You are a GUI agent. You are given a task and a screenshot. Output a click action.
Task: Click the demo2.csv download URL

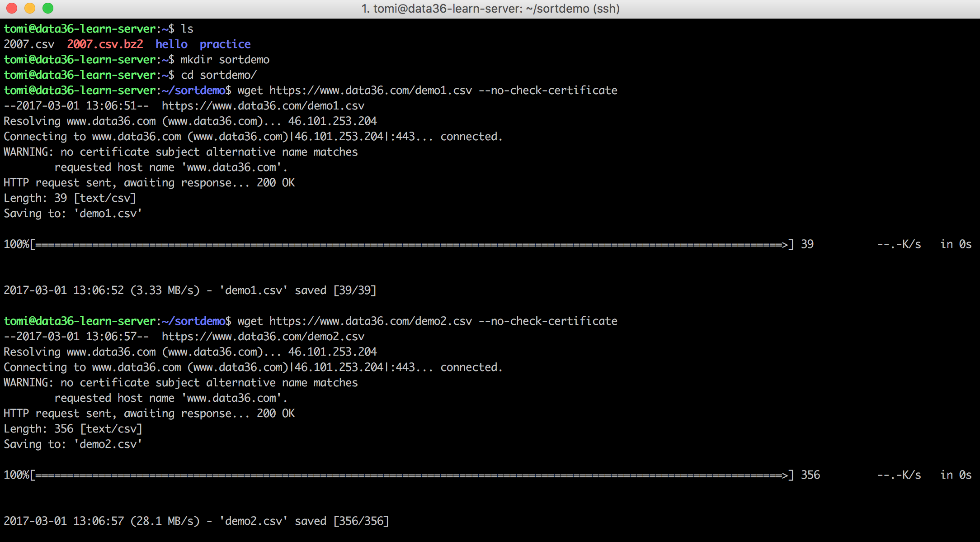(x=370, y=321)
